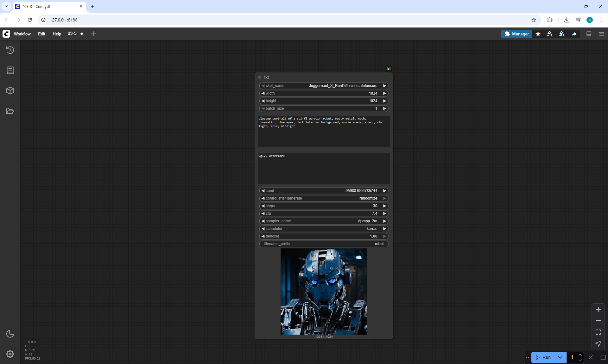Viewport: 608px width, 364px height.
Task: Open the Node Library sidebar icon
Action: (x=10, y=70)
